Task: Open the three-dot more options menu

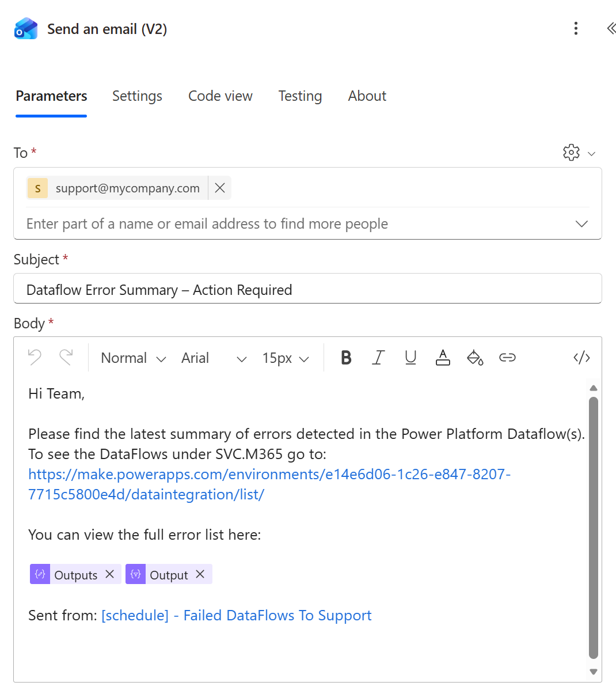Action: [x=576, y=28]
